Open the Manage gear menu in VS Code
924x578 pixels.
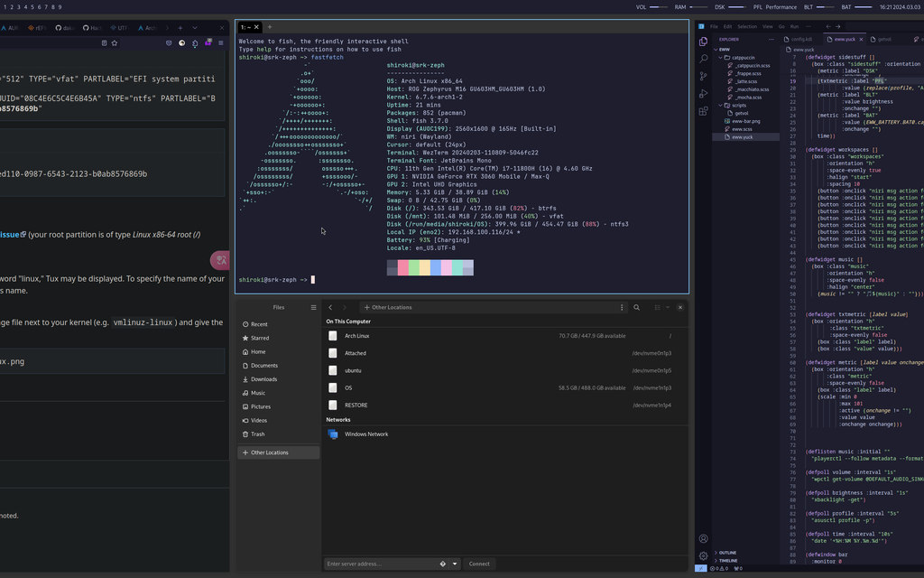click(x=703, y=555)
